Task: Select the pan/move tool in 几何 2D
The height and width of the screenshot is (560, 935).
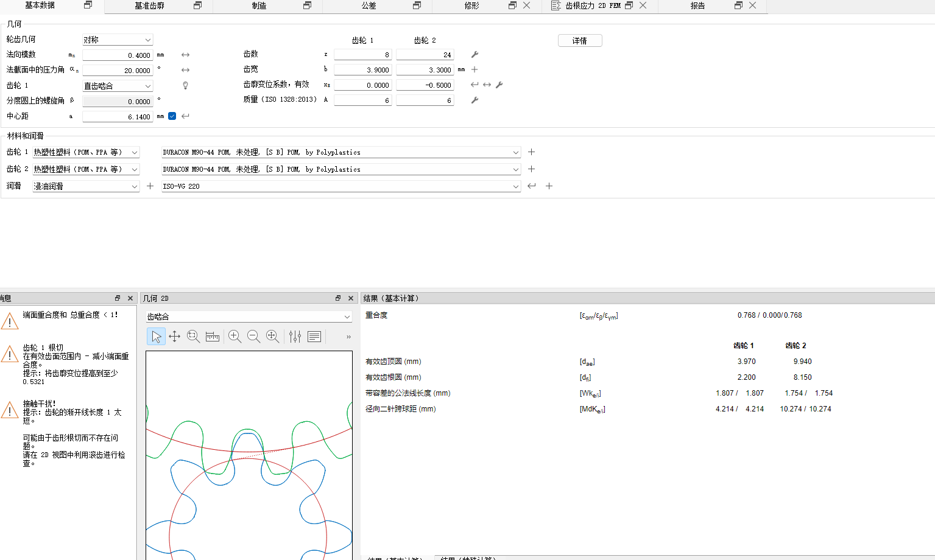Action: pos(174,337)
